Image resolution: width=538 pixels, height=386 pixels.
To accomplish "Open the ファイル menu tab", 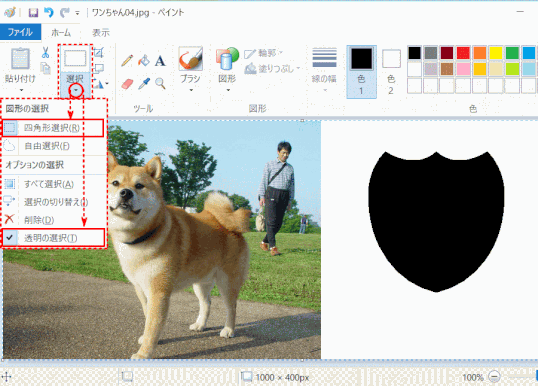I will coord(20,32).
